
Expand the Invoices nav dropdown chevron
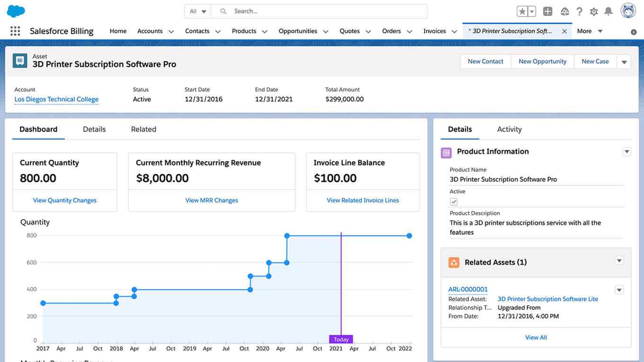(x=455, y=32)
